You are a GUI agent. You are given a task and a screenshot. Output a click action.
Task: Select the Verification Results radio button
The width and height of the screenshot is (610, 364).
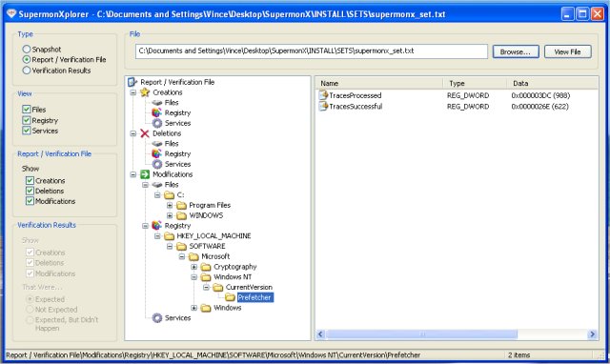[x=27, y=71]
